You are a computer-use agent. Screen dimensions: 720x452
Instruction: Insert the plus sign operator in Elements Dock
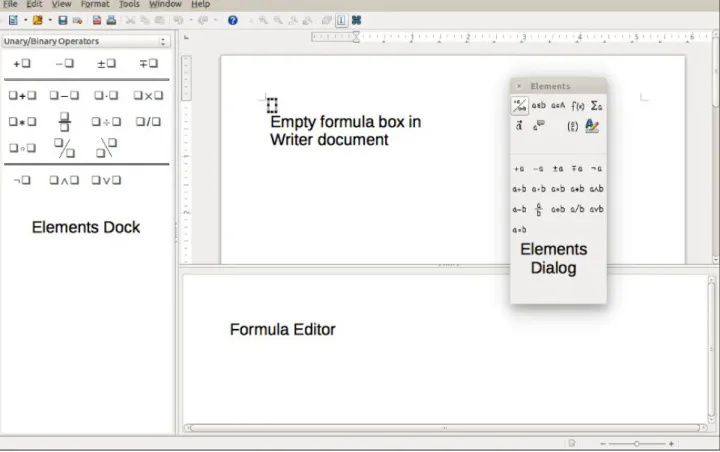pyautogui.click(x=22, y=63)
